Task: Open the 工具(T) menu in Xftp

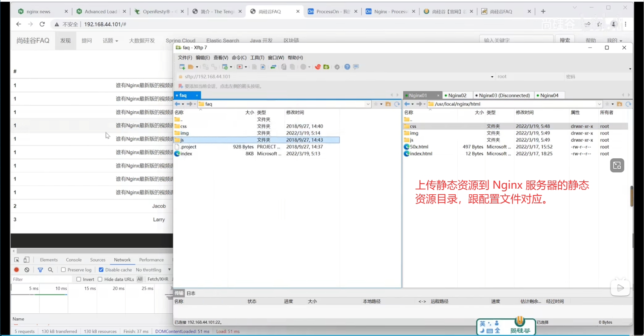Action: tap(257, 58)
